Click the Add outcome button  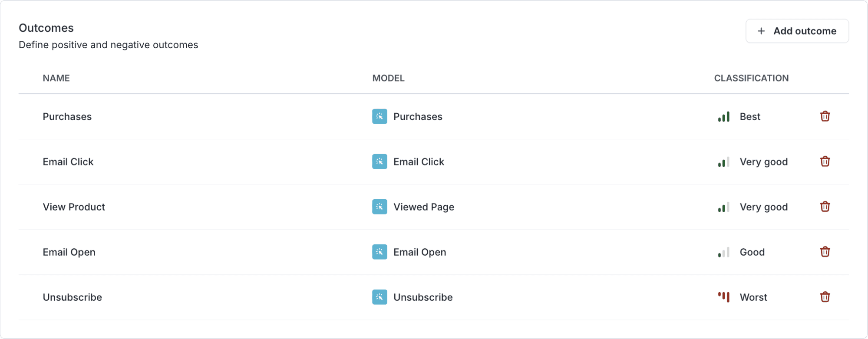(x=797, y=31)
